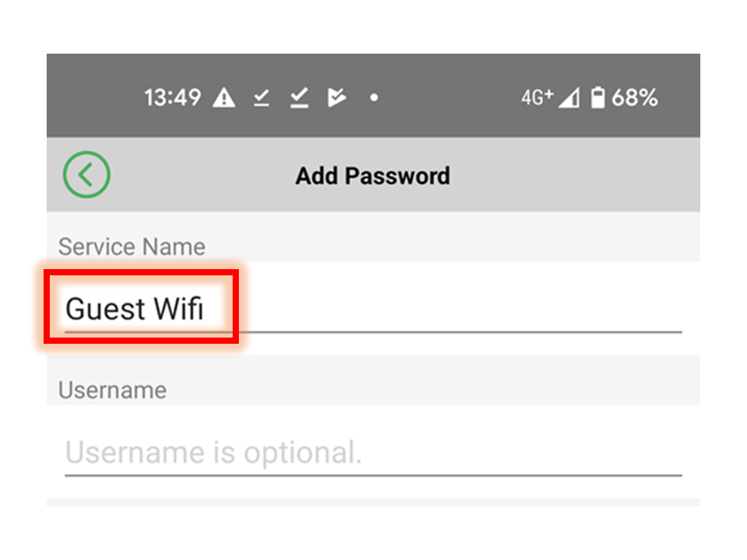
Task: Tap the signal strength triangle icon
Action: pos(570,98)
